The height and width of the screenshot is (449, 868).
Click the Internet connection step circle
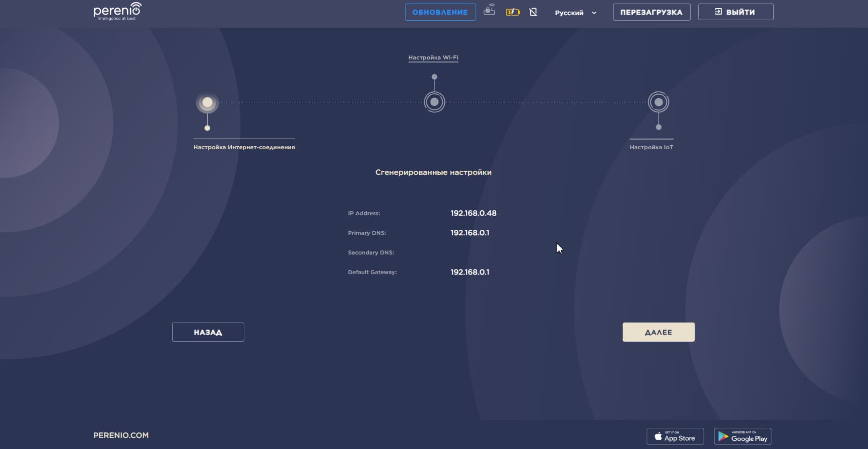(x=207, y=102)
